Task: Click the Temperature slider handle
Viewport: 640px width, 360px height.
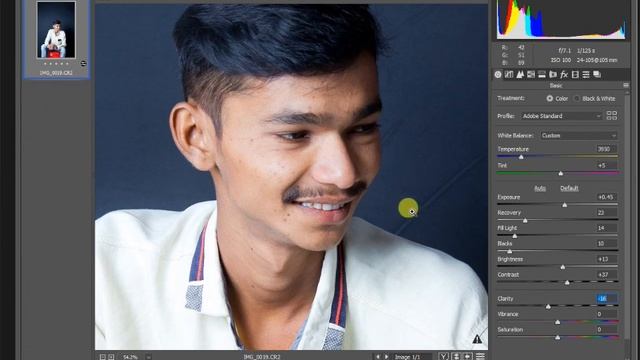Action: 521,157
